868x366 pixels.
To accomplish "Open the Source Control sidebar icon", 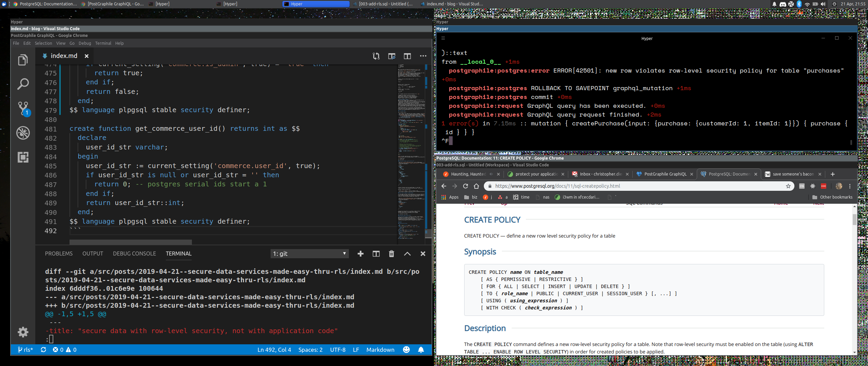I will [x=23, y=108].
